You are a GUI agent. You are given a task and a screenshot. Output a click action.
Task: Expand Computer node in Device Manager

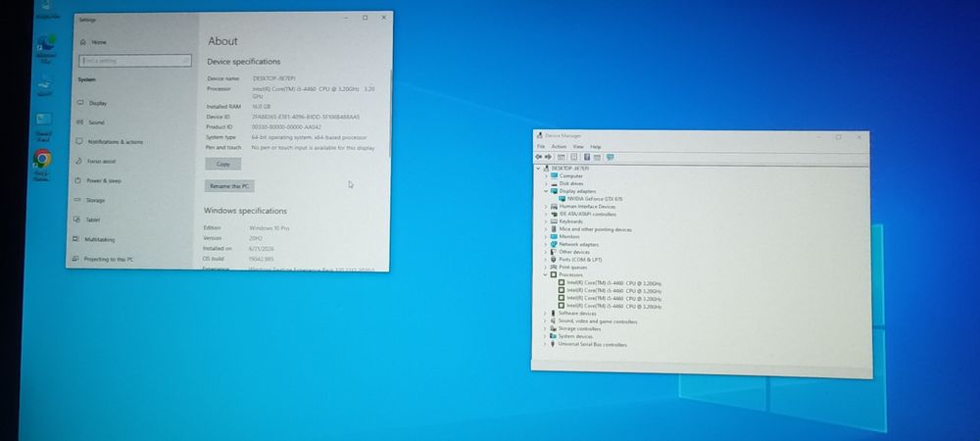point(546,176)
